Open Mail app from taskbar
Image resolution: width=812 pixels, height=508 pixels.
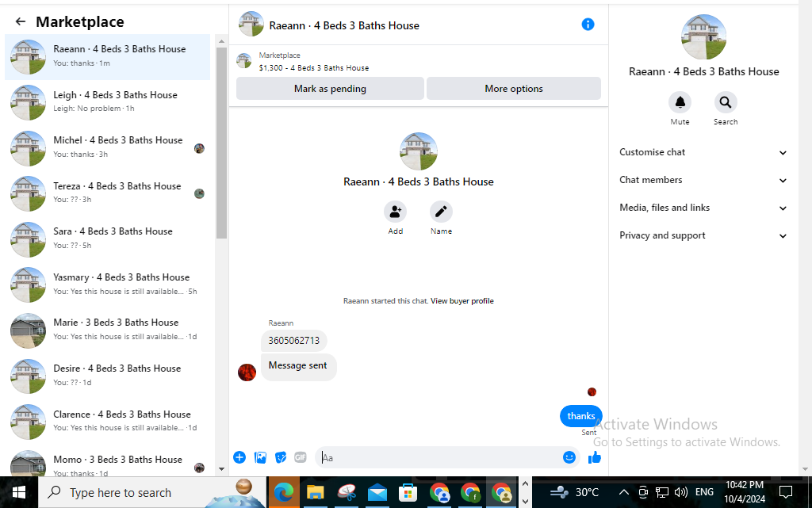pyautogui.click(x=377, y=492)
